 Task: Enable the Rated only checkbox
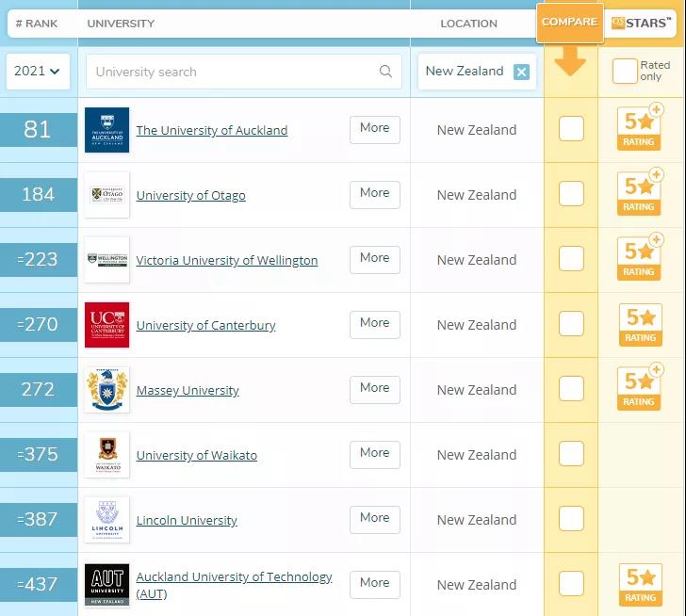coord(624,72)
